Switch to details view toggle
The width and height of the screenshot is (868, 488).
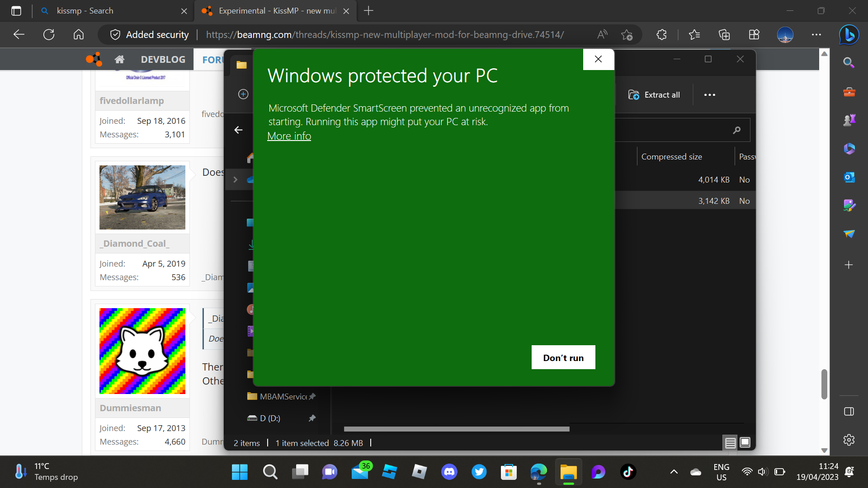[x=730, y=443]
